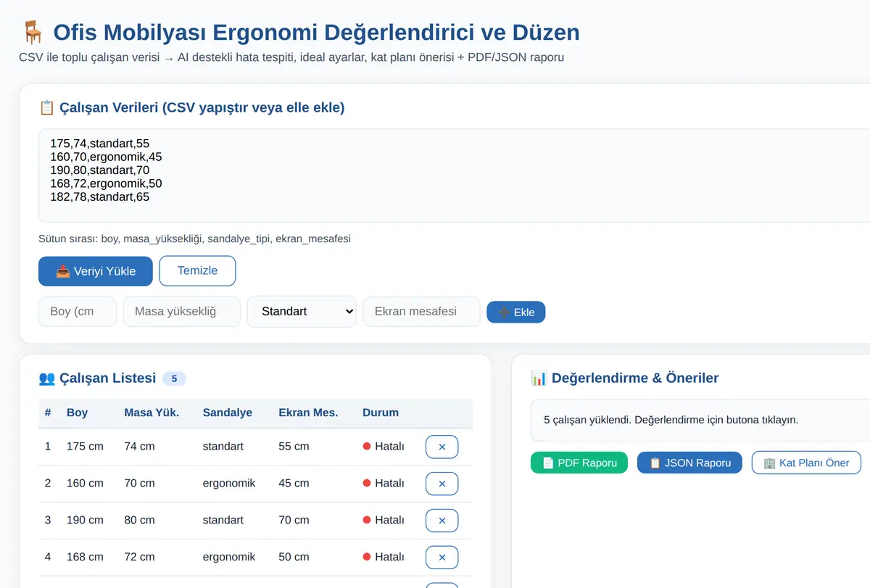Click the 45 cm screen distance cell
This screenshot has height=588, width=870.
pos(294,483)
